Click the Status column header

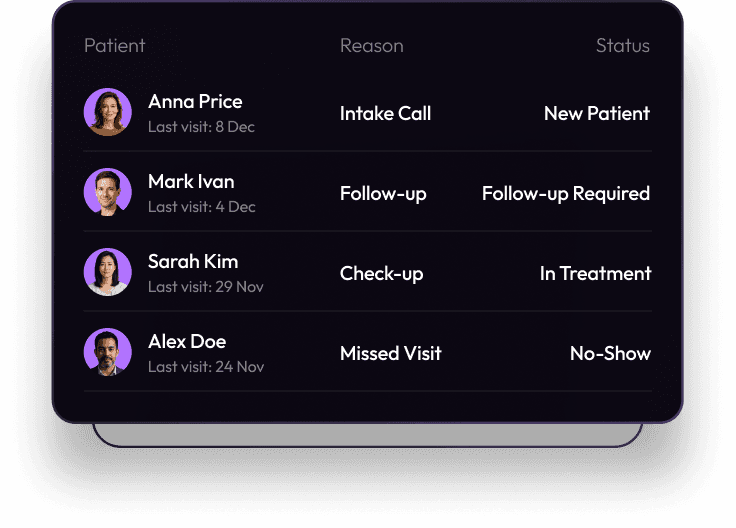(x=622, y=46)
